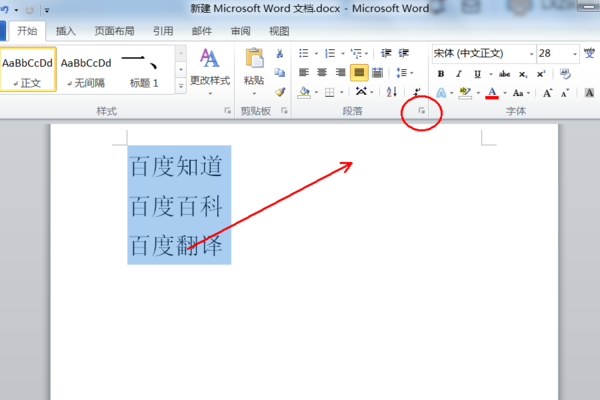
Task: Switch to the 引用 tab
Action: pos(163,31)
